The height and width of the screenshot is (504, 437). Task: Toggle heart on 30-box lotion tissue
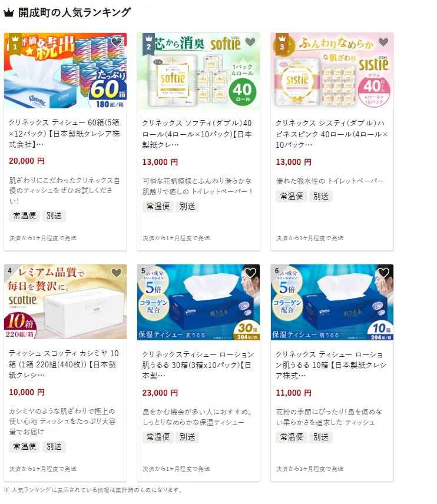click(250, 273)
